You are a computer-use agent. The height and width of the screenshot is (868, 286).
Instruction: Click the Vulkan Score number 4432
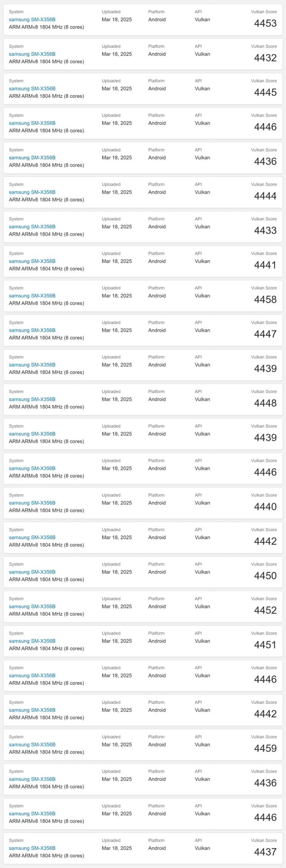pos(265,58)
